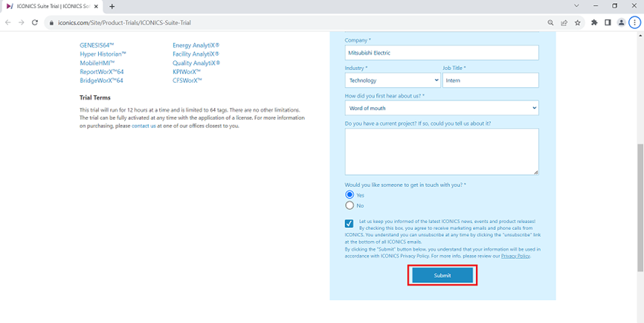
Task: Select the ICONICS Suite Trial tab
Action: [52, 6]
